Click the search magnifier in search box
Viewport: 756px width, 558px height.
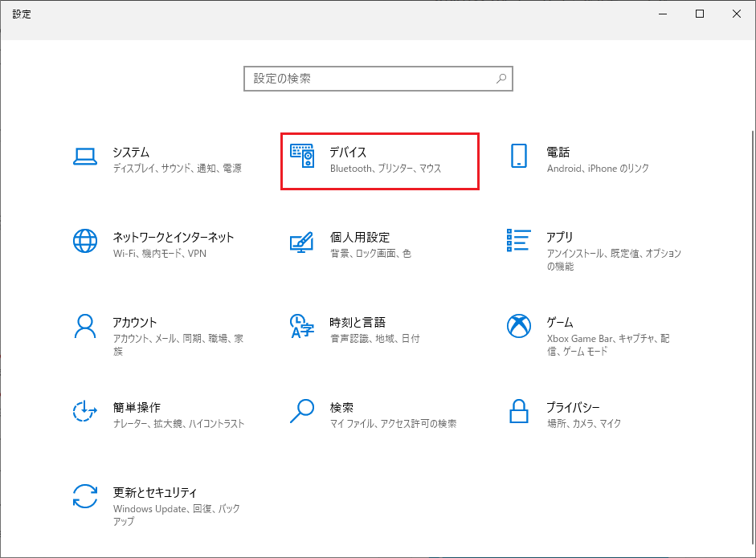tap(501, 79)
